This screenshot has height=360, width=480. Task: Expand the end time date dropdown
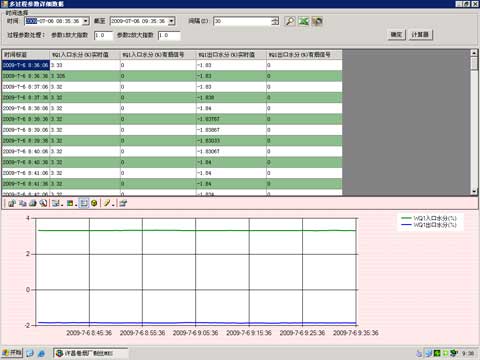click(x=171, y=21)
